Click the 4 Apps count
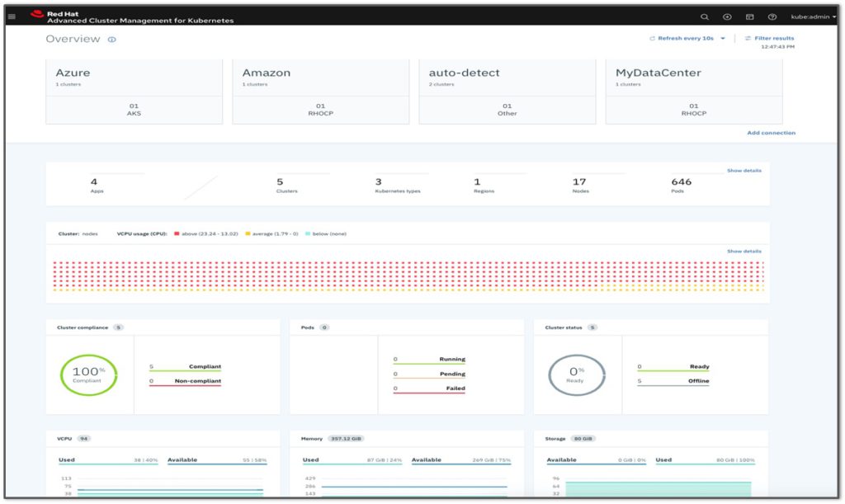The width and height of the screenshot is (845, 504). 97,186
